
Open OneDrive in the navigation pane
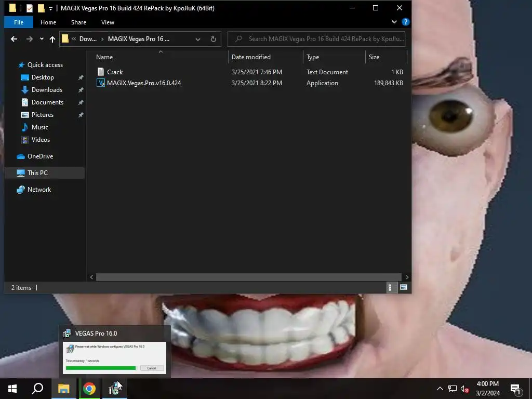tap(40, 156)
